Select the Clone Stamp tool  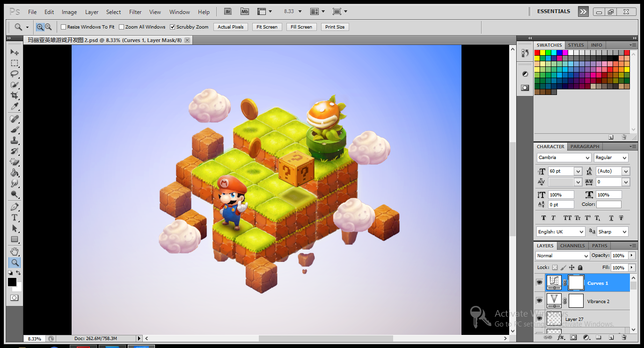click(x=15, y=140)
